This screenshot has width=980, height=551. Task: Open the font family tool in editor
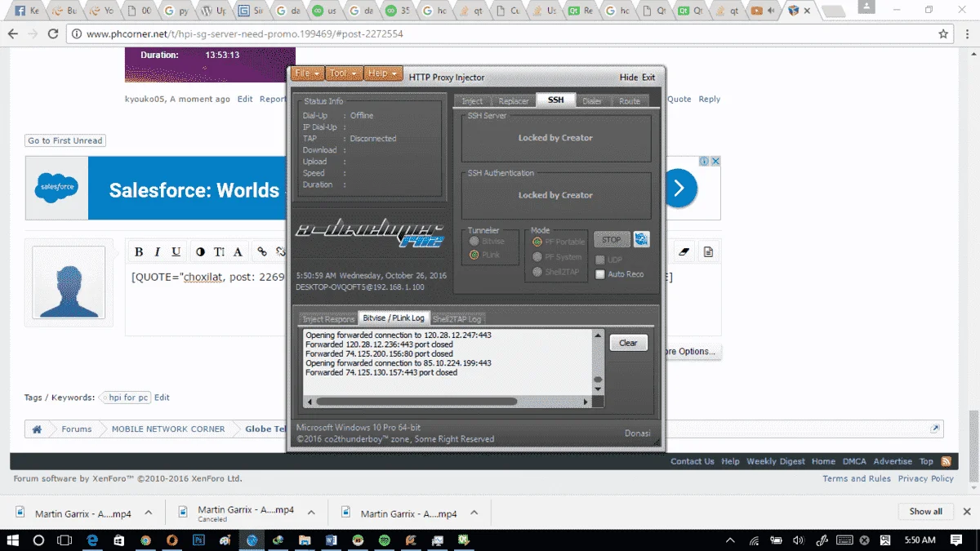(238, 252)
